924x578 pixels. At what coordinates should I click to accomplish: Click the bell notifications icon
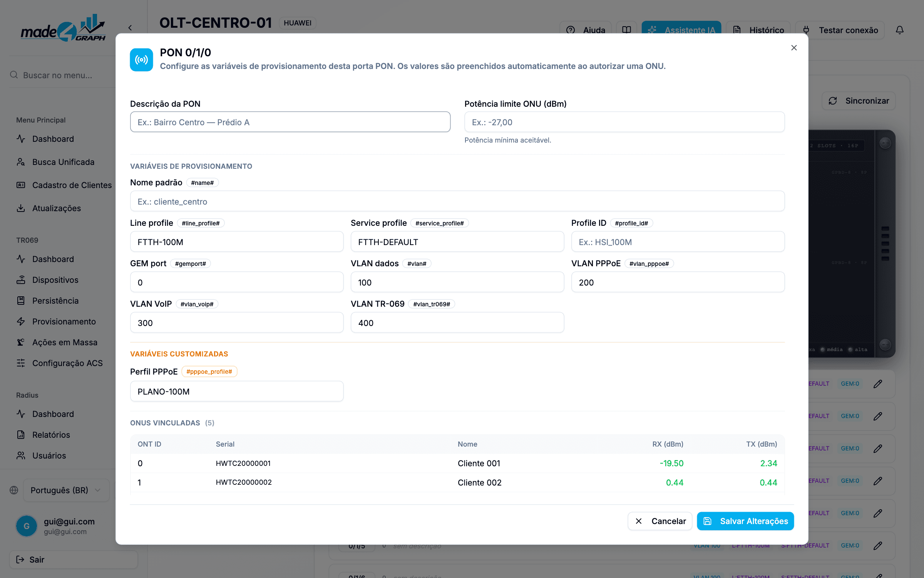pyautogui.click(x=899, y=30)
